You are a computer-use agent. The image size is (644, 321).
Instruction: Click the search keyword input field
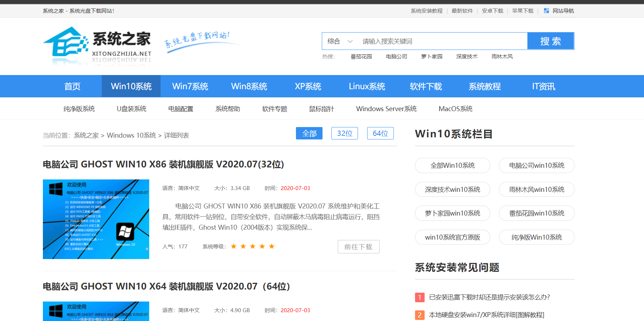pos(442,41)
